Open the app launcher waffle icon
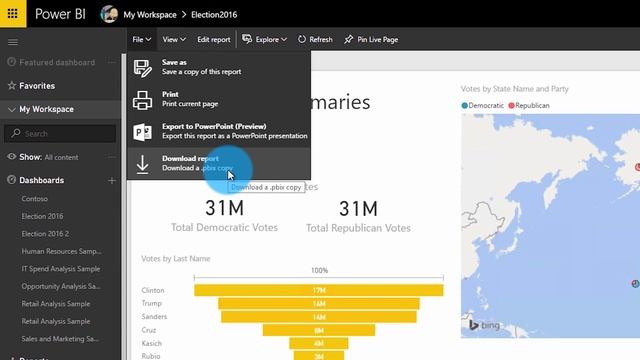The width and height of the screenshot is (640, 360). [13, 14]
